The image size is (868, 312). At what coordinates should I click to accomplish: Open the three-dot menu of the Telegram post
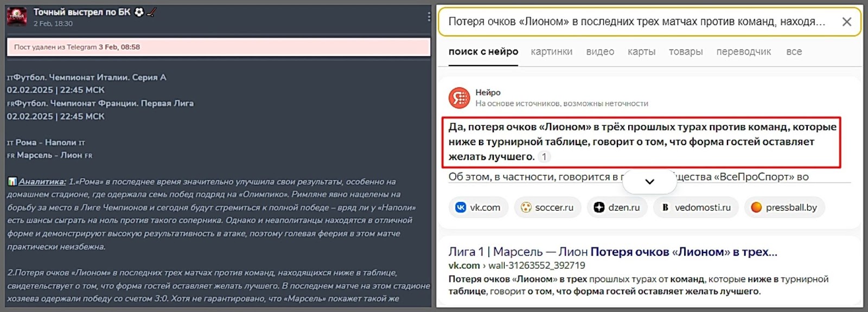click(x=429, y=17)
